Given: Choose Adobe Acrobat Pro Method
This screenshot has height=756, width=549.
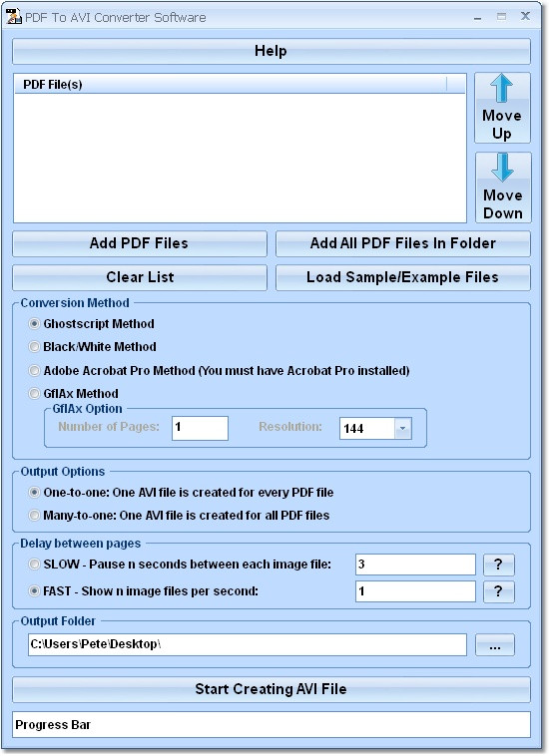Looking at the screenshot, I should (34, 371).
